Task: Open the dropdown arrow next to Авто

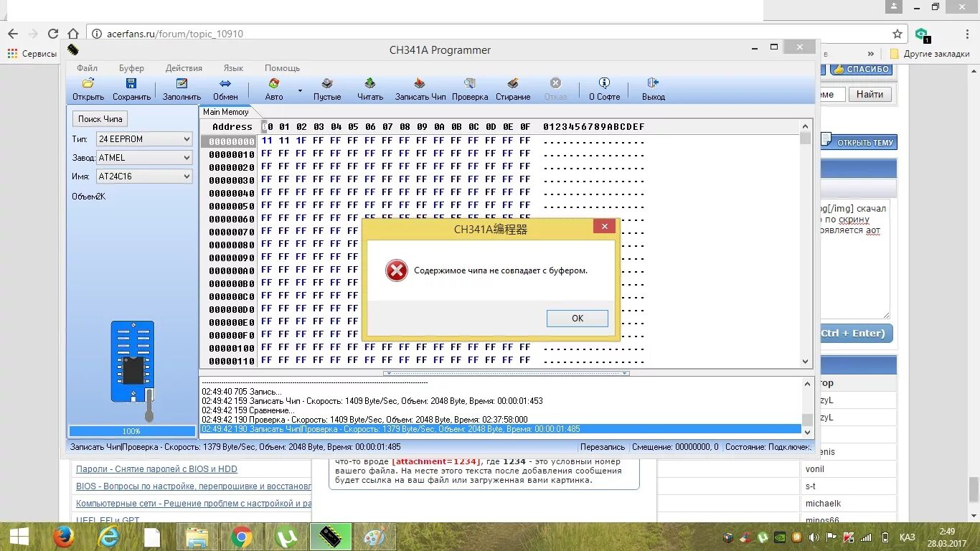Action: pos(300,91)
